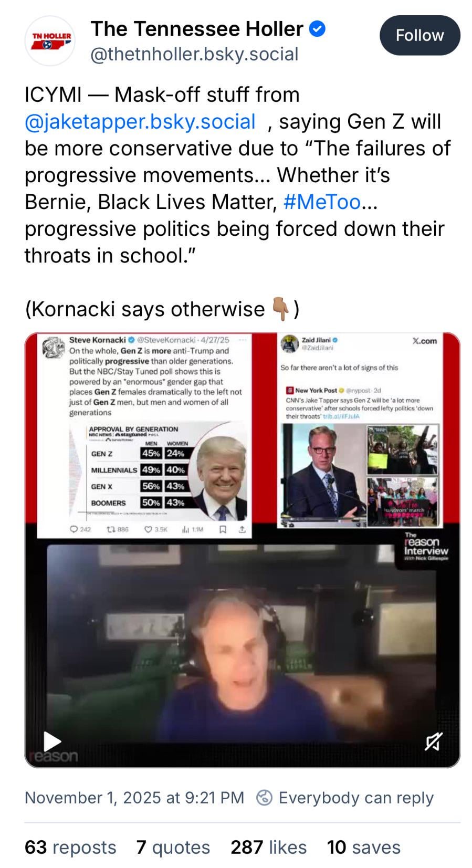Play the embedded video

tap(51, 741)
